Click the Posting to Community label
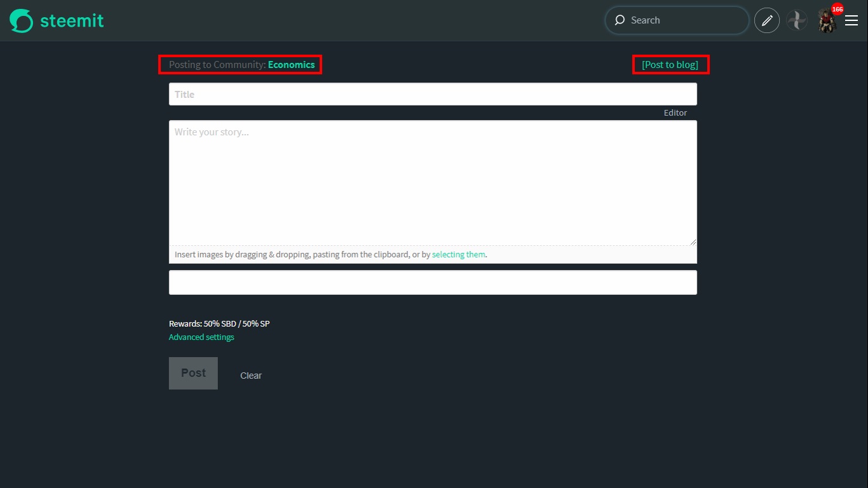This screenshot has width=868, height=488. tap(217, 64)
